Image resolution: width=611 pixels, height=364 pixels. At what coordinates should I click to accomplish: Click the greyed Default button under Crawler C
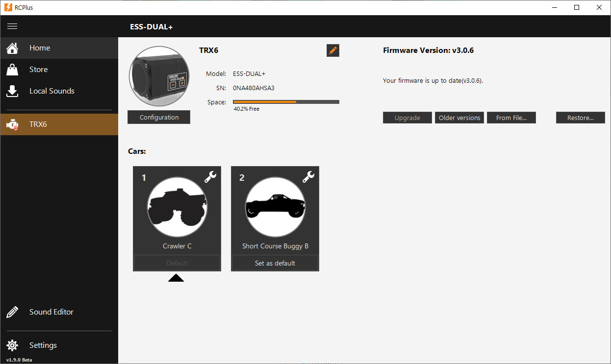click(177, 263)
